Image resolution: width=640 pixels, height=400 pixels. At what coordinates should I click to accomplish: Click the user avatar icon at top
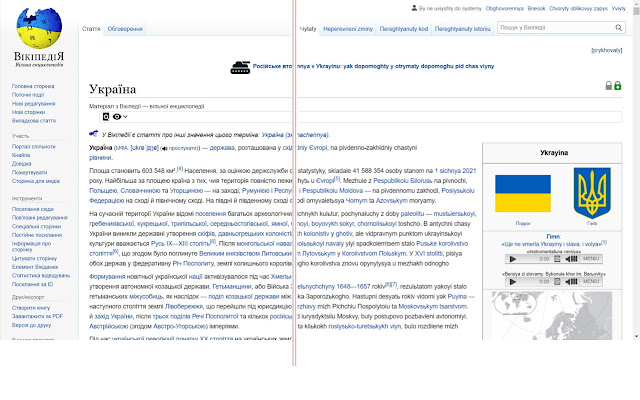coord(414,8)
